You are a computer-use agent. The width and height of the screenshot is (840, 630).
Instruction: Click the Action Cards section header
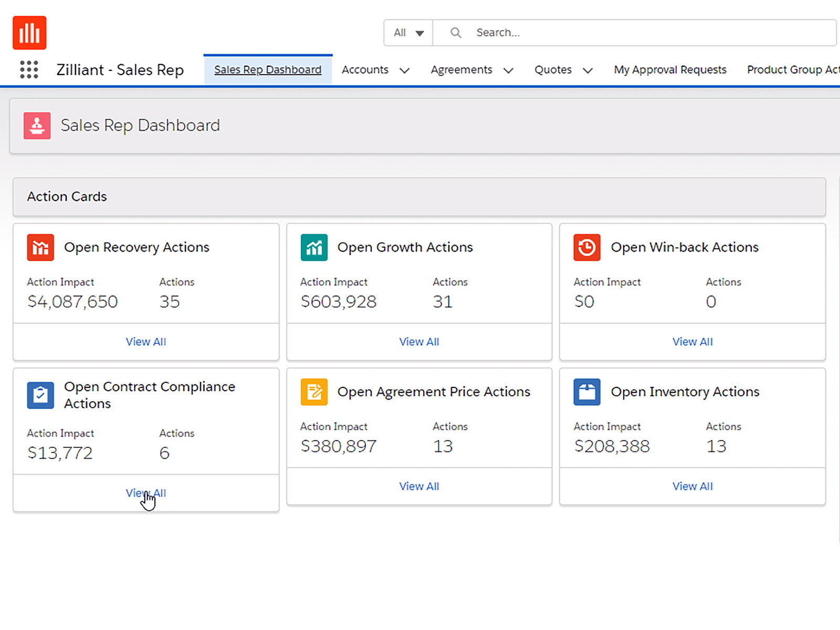point(419,197)
